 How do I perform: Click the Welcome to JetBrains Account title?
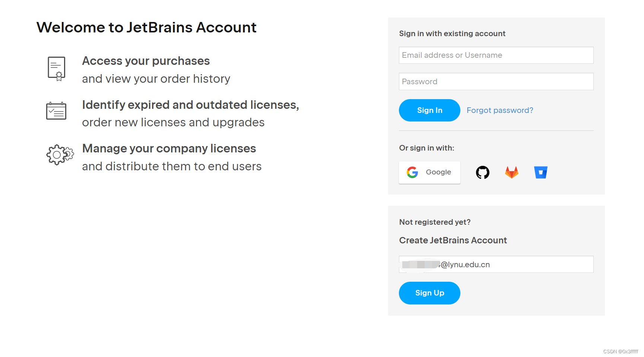tap(146, 27)
